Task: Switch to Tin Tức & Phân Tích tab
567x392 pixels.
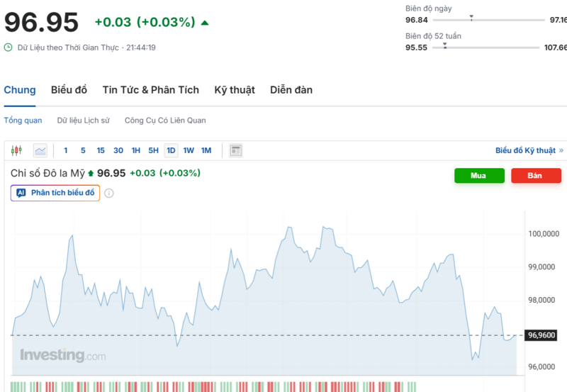Action: point(150,90)
